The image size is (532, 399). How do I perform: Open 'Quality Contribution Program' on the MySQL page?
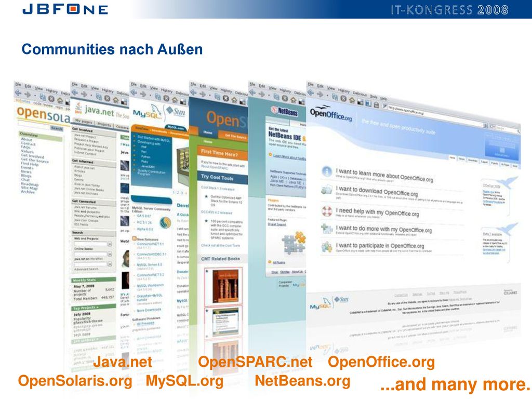point(151,172)
